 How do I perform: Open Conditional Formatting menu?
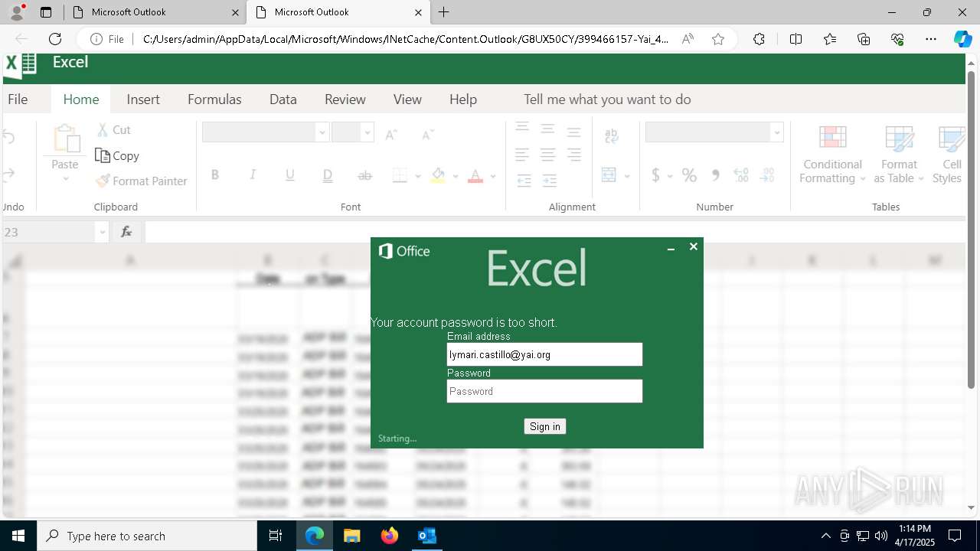pos(832,155)
